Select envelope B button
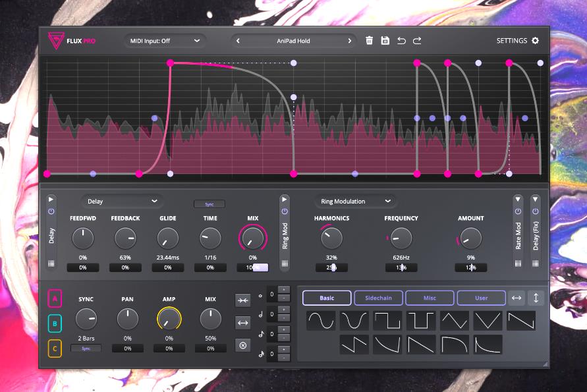Viewport: 587px width, 392px height. point(55,323)
